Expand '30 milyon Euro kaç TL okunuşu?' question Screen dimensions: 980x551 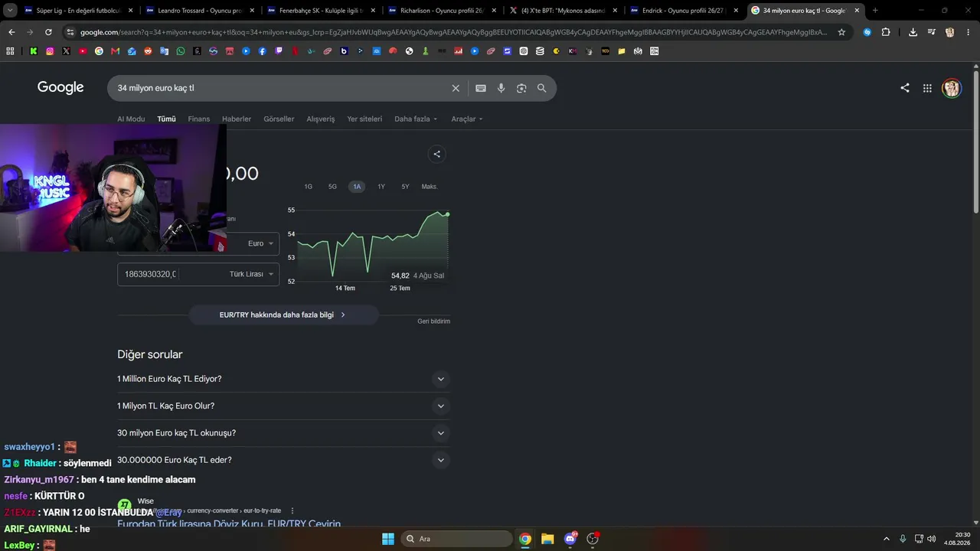coord(283,433)
